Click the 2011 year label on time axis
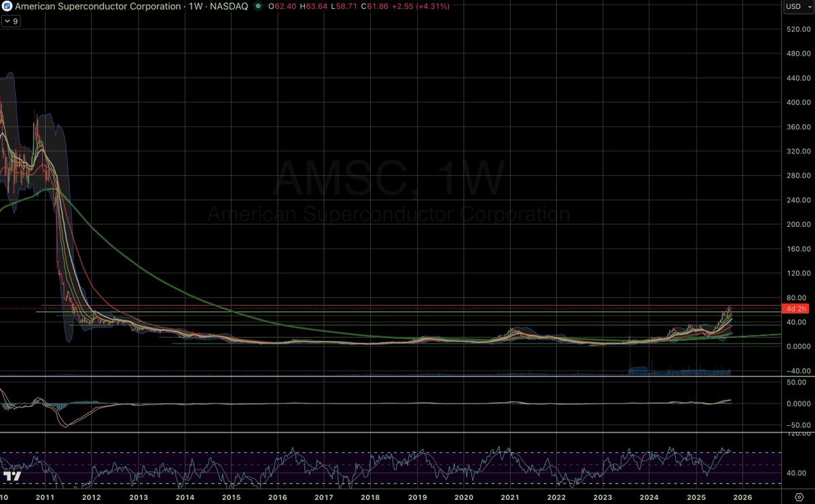Image resolution: width=815 pixels, height=504 pixels. tap(45, 498)
